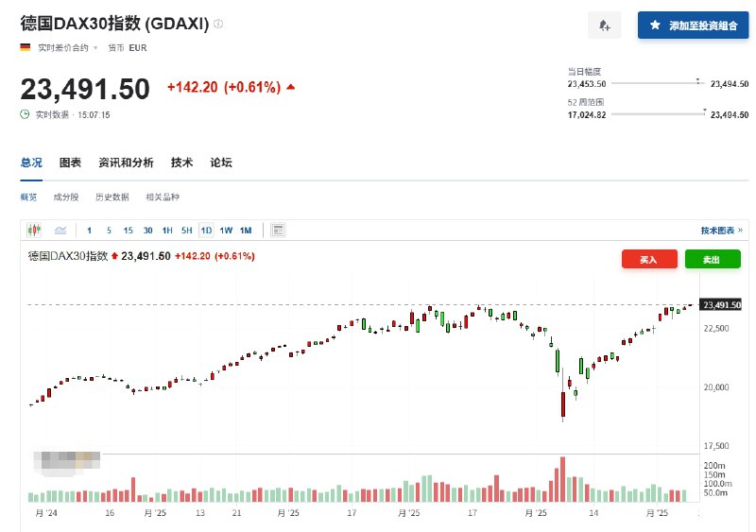Click the 货币 EUR label
The image size is (756, 532).
(127, 48)
